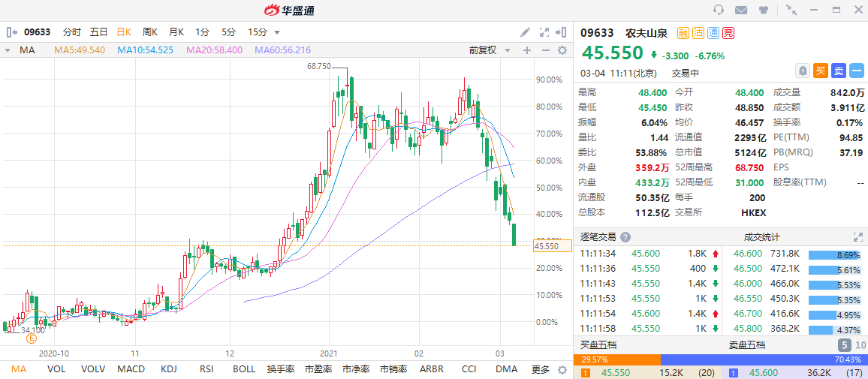
Task: Click the blue 卖 sell button
Action: (839, 71)
